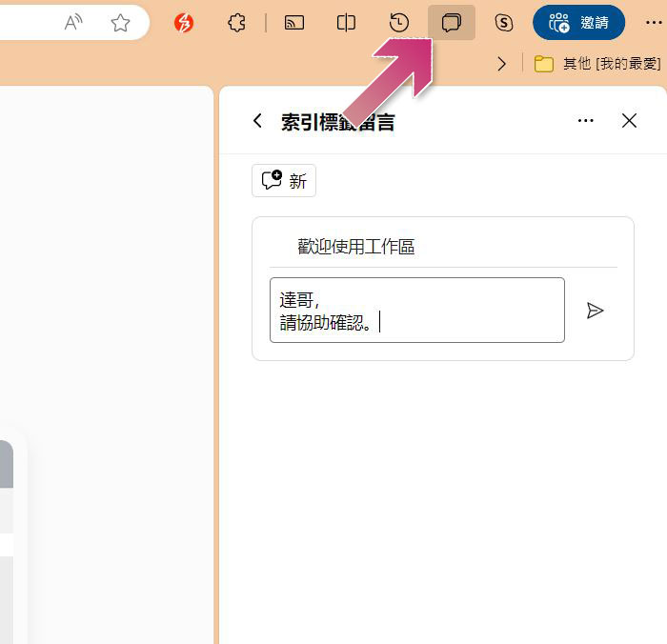Open the red lightning extension icon
Viewport: 667px width, 644px height.
click(184, 23)
